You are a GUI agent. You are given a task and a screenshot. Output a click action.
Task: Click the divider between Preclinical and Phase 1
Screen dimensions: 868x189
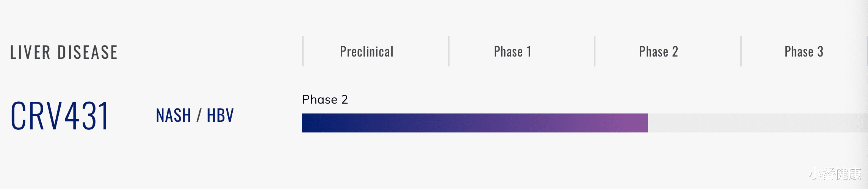point(449,51)
